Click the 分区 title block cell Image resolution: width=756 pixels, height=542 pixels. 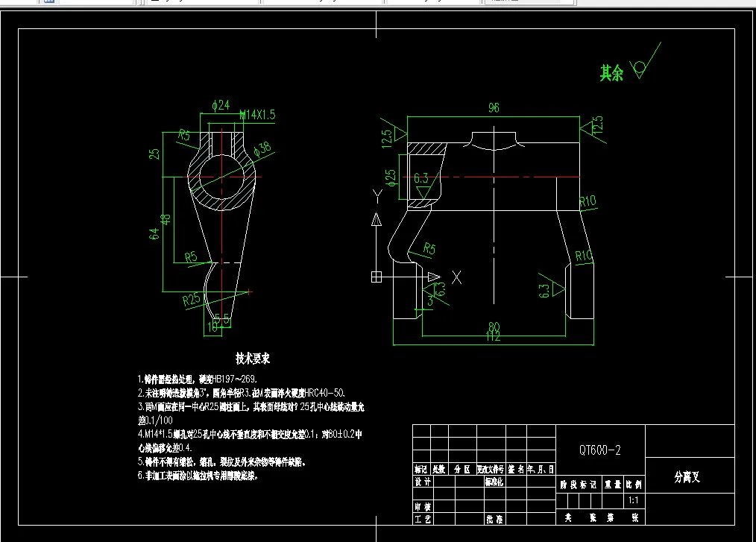pos(462,469)
